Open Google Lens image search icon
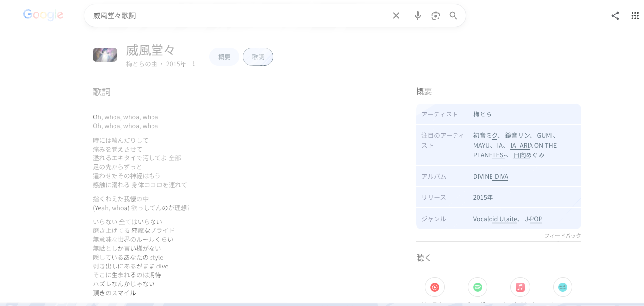Screen dimensions: 644x306 [x=435, y=16]
